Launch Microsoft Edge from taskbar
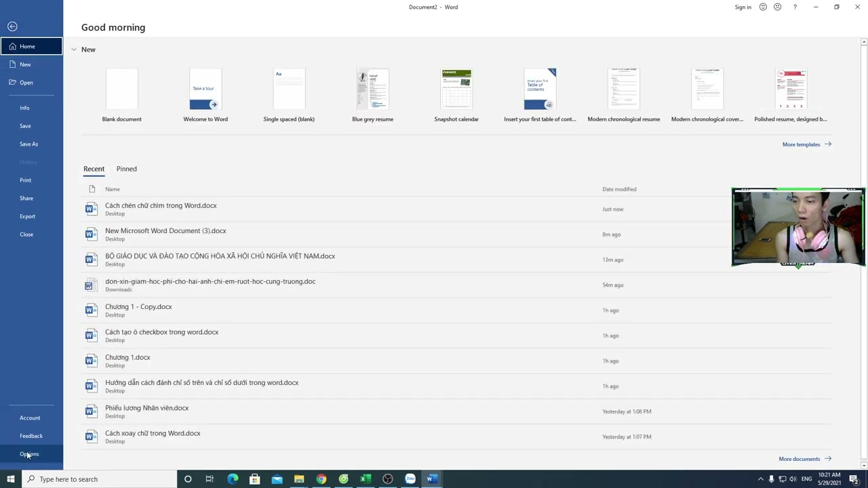868x488 pixels. [233, 479]
